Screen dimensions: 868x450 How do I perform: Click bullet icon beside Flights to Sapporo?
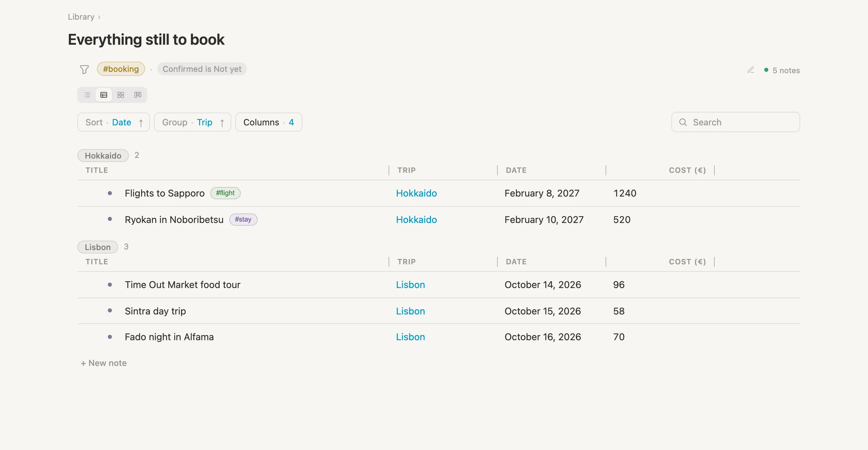point(110,193)
